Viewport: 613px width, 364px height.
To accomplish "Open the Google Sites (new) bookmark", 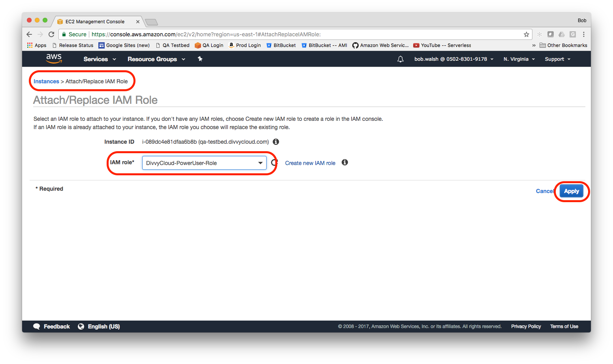I will [124, 45].
